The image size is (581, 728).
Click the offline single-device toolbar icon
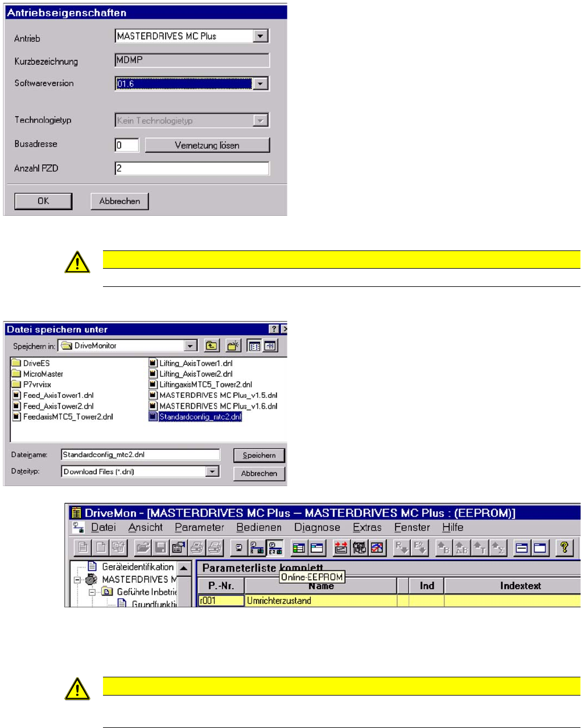pos(239,548)
